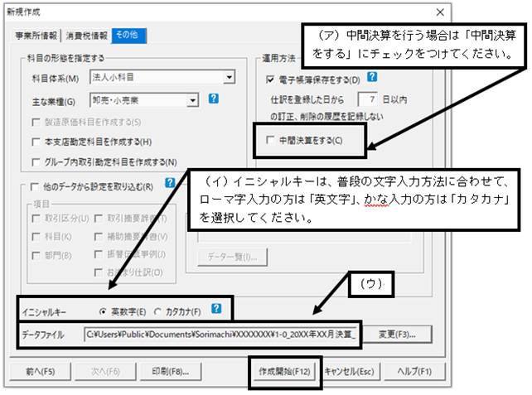Screen dimensions: 532x395
Task: Check グループ内取引勘定科目を作成する option
Action: pos(36,162)
